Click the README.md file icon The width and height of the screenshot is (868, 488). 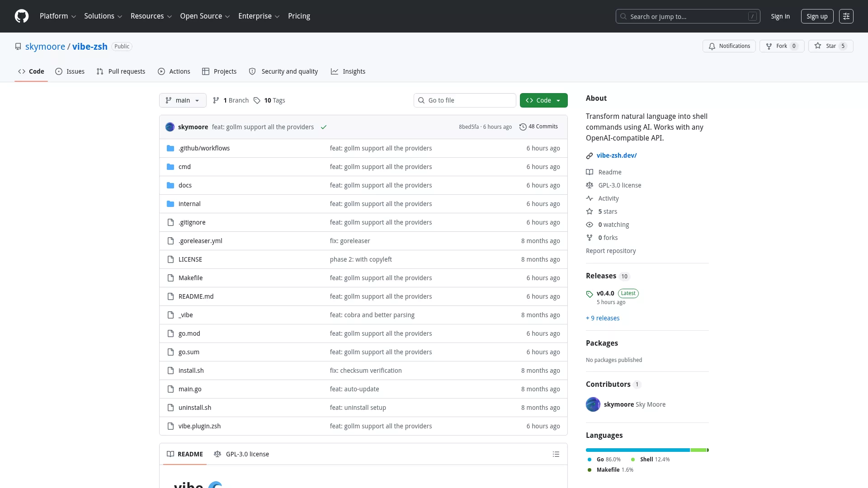170,296
